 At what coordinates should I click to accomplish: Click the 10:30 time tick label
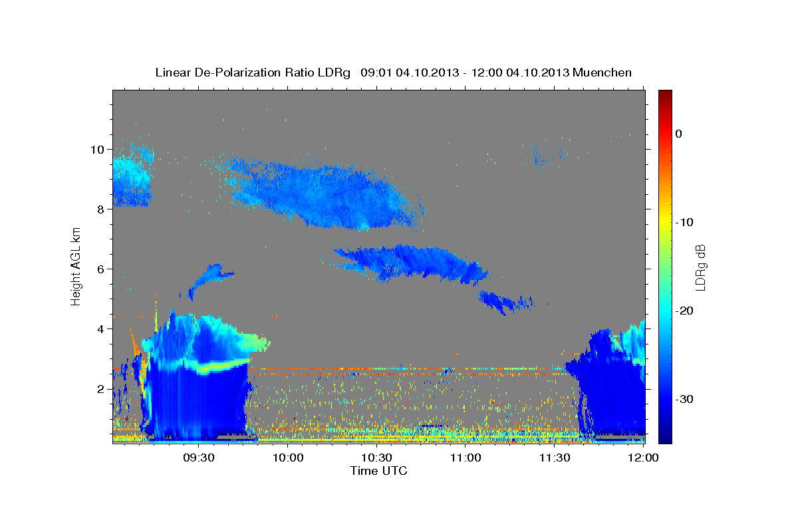[376, 458]
